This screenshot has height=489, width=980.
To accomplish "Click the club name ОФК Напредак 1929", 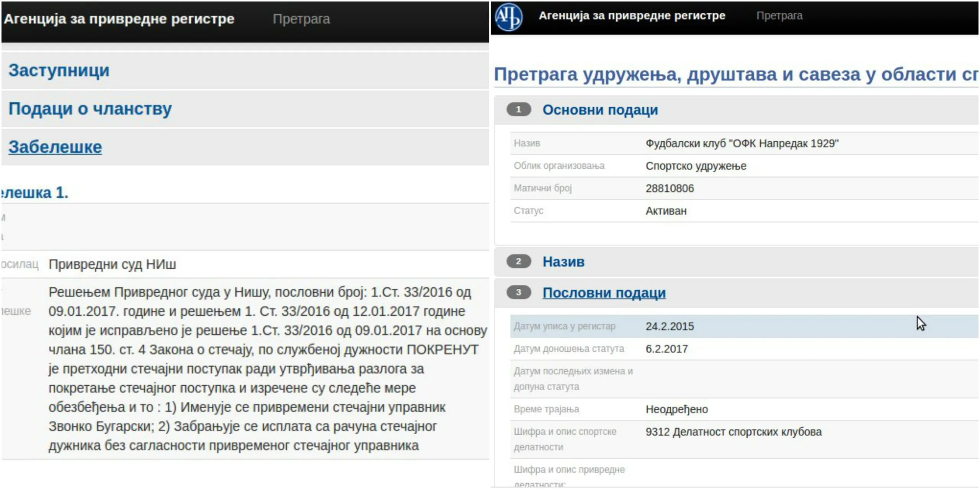I will click(x=742, y=143).
